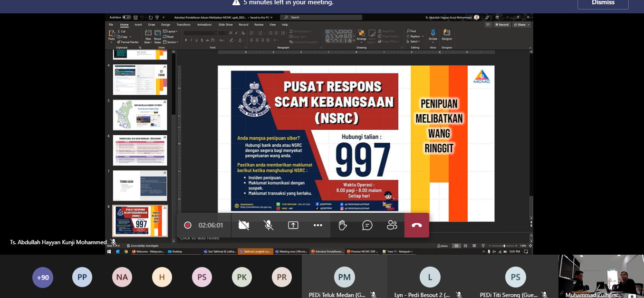Viewport: 644px width, 298px height.
Task: Select slide 8 thumbnail with 997
Action: [x=140, y=221]
